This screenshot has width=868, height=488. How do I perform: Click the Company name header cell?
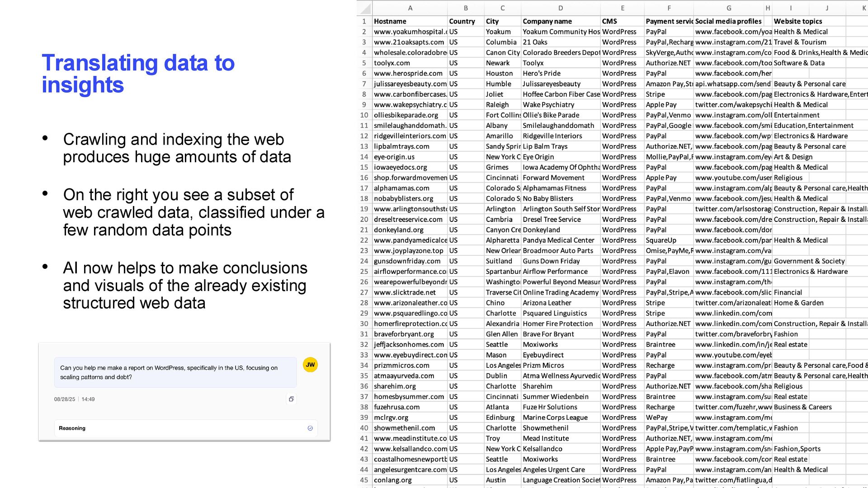[547, 21]
